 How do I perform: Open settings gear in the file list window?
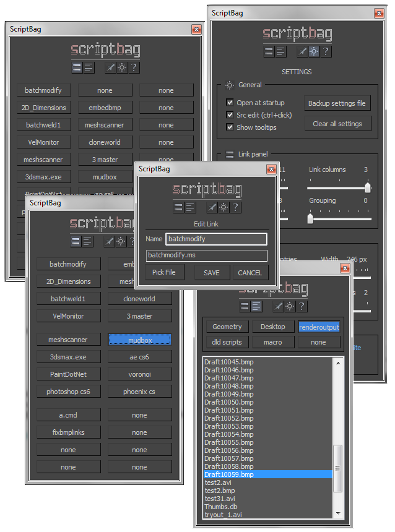(289, 306)
